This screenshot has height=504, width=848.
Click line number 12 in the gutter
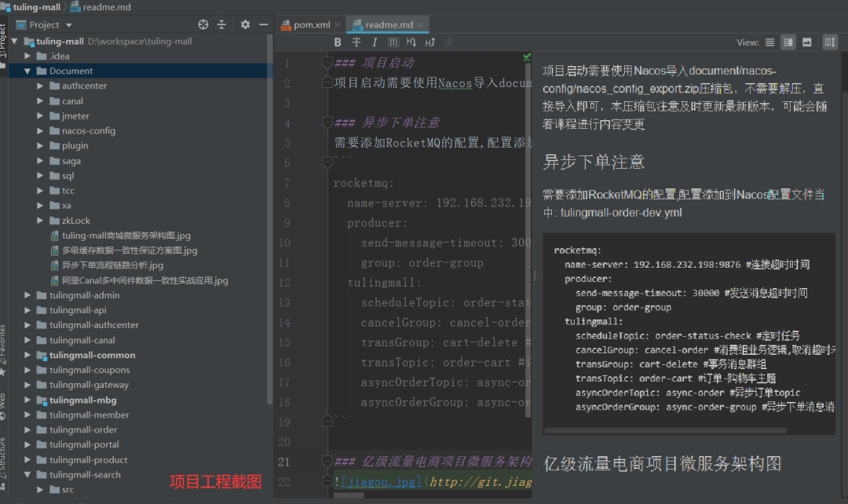pos(284,283)
